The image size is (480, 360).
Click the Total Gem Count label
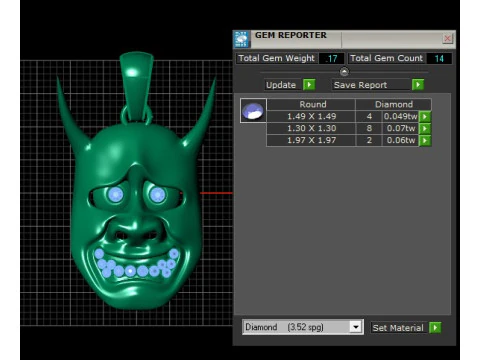[387, 58]
